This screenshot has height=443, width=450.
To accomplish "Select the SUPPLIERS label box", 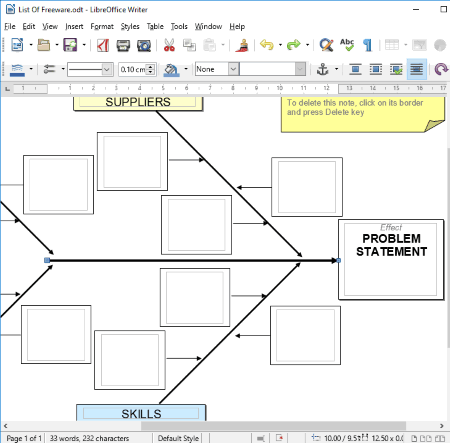I will click(138, 103).
